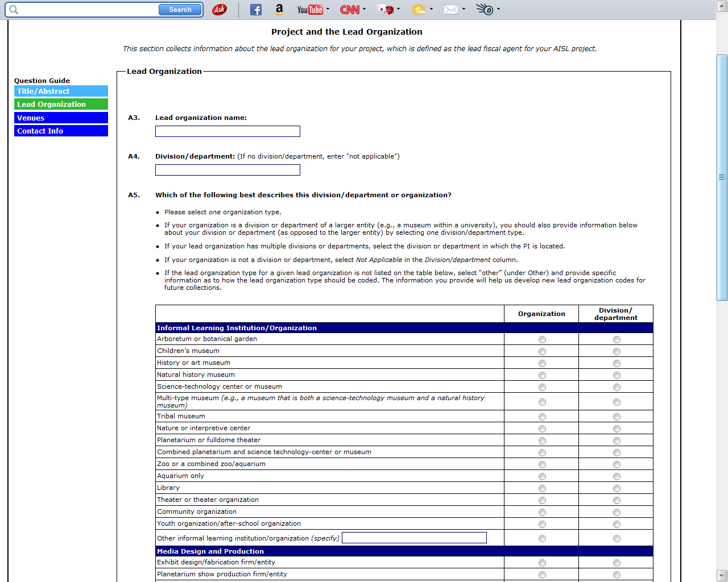This screenshot has width=728, height=582.
Task: Expand the CNN toolbar dropdown arrow
Action: 365,9
